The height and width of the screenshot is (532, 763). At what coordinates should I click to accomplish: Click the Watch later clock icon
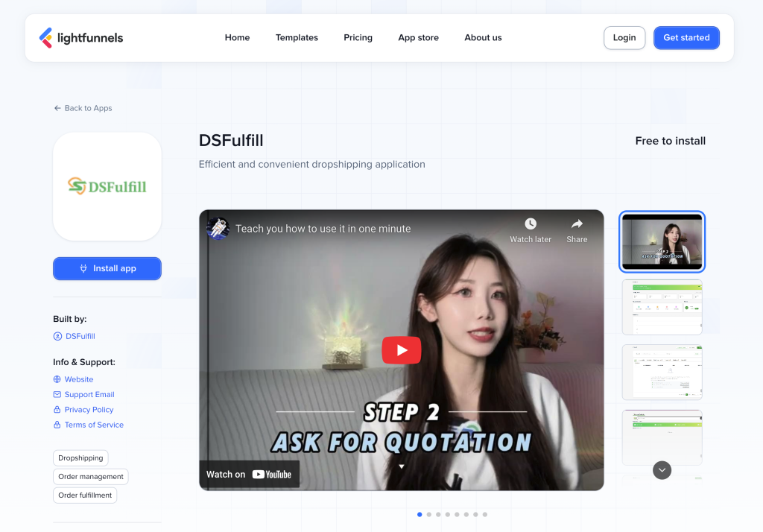click(x=531, y=224)
